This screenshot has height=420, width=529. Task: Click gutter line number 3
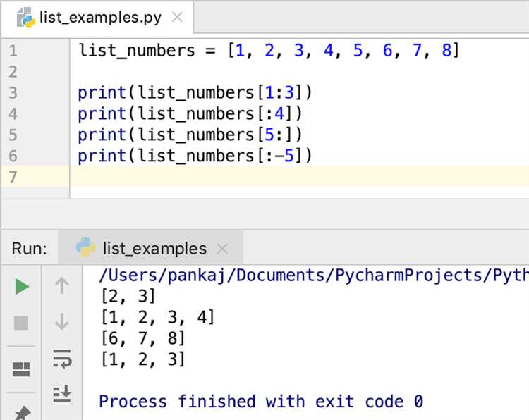pos(13,93)
